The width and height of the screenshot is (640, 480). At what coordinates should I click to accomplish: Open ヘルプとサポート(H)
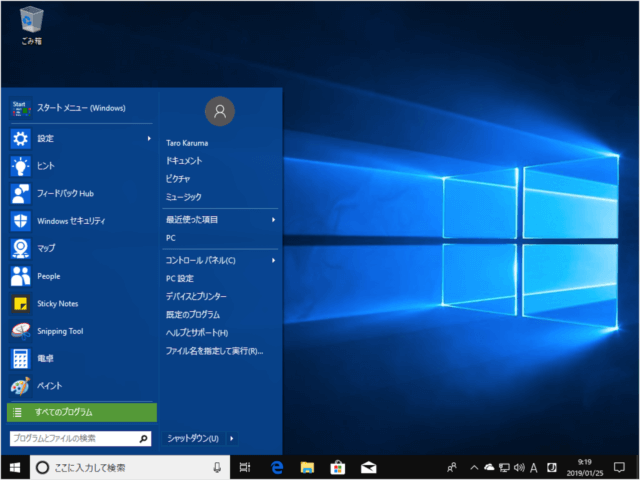coord(197,333)
